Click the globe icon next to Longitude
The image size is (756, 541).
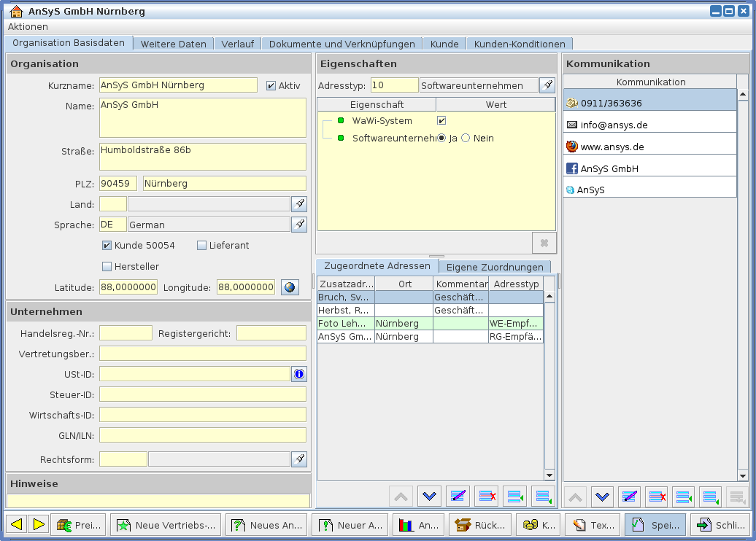click(290, 287)
